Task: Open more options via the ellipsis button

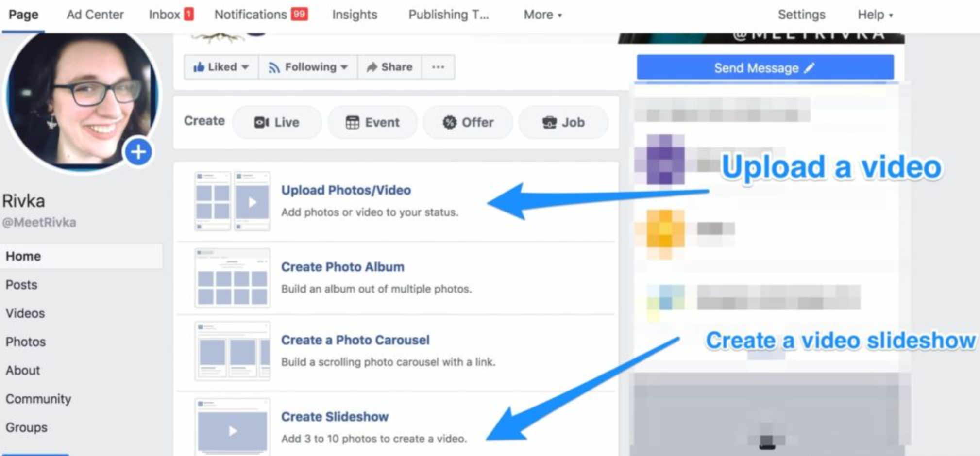Action: pos(438,67)
